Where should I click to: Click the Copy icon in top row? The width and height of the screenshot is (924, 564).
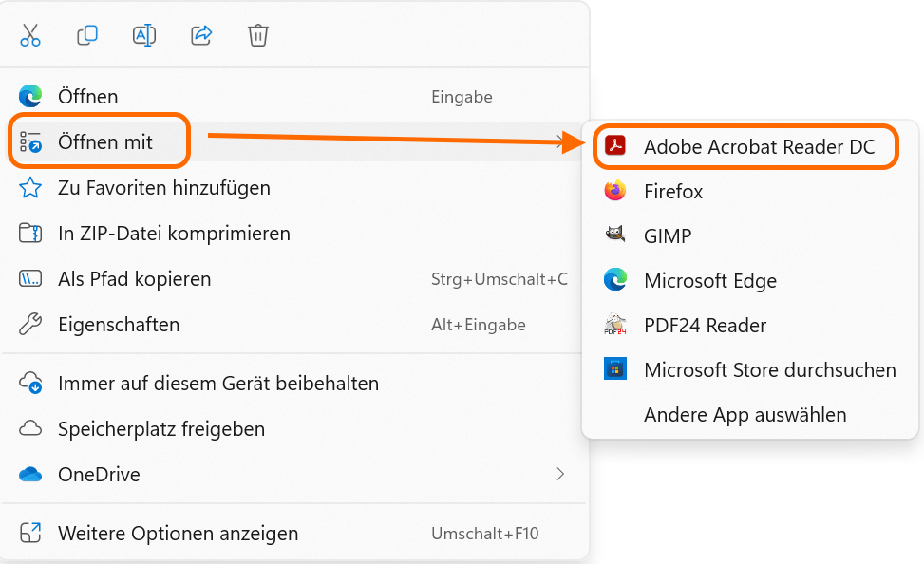(x=87, y=36)
